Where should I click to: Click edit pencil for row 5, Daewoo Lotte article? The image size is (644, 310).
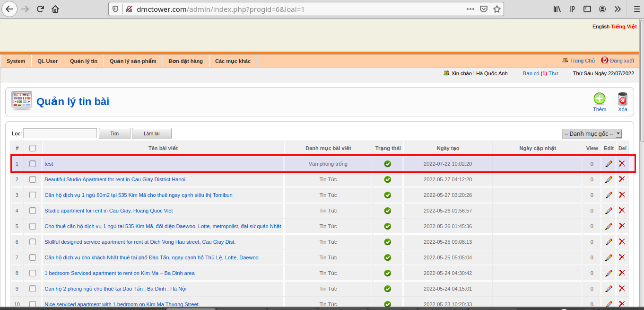pos(609,226)
